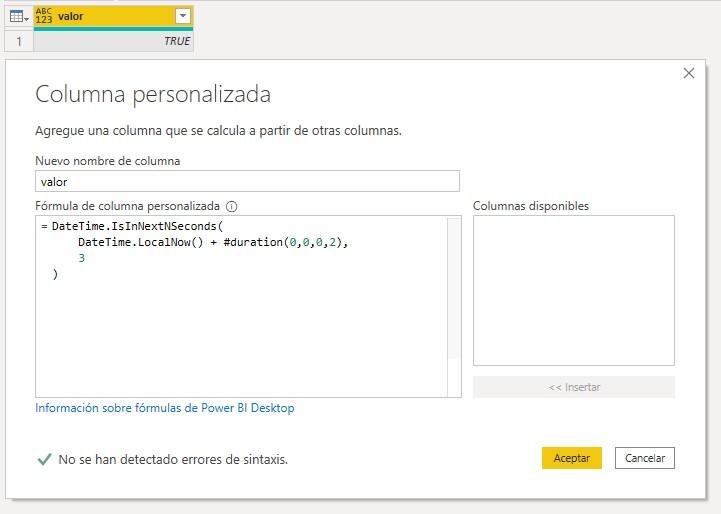
Task: Click the closing parenthesis on the last formula line
Action: pos(55,274)
